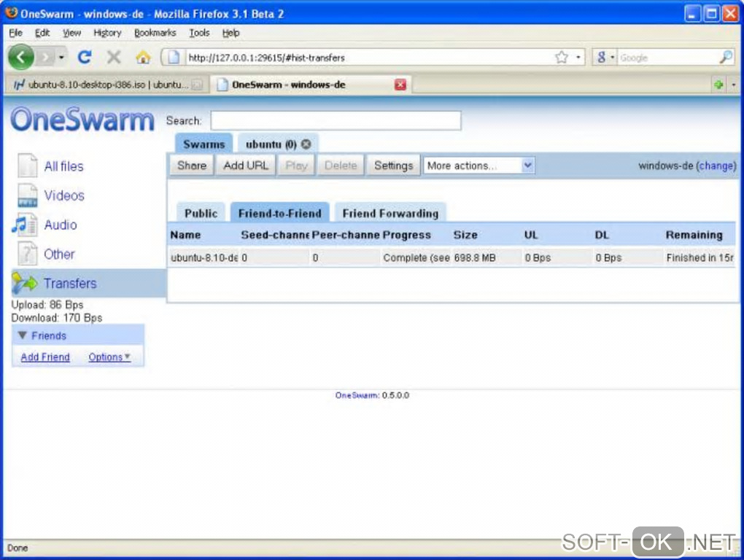This screenshot has width=744, height=560.
Task: Close the ubuntu (0) search tab
Action: click(306, 144)
